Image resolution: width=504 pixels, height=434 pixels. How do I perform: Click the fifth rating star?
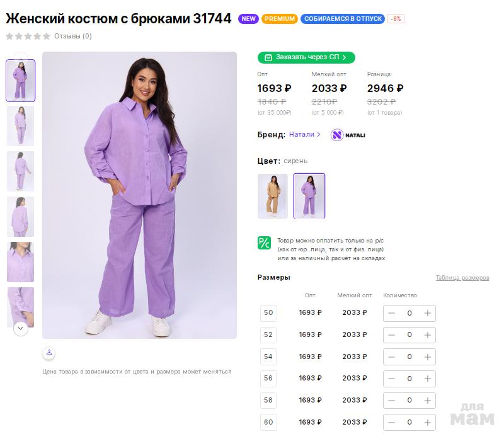(46, 37)
